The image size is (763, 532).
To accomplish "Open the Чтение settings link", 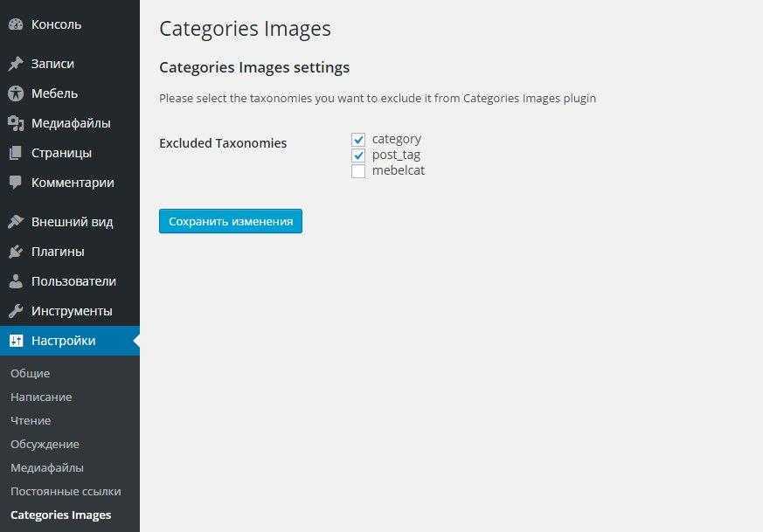I will coord(31,420).
